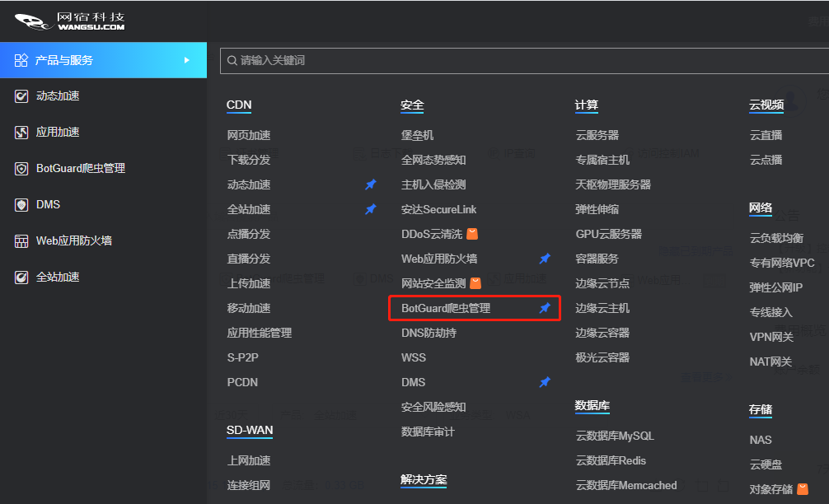
Task: Select 应用加速 in the left sidebar
Action: point(58,132)
